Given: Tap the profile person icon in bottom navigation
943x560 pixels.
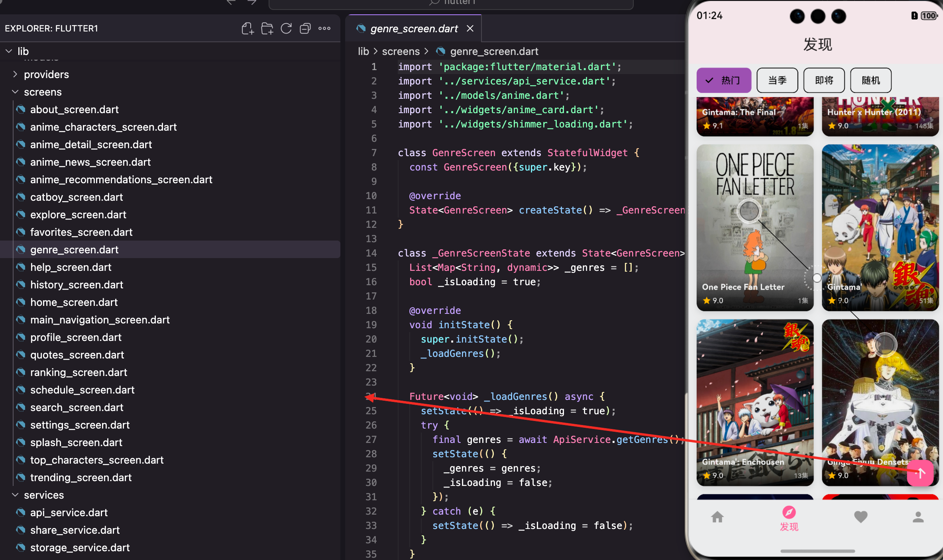Looking at the screenshot, I should (x=918, y=517).
